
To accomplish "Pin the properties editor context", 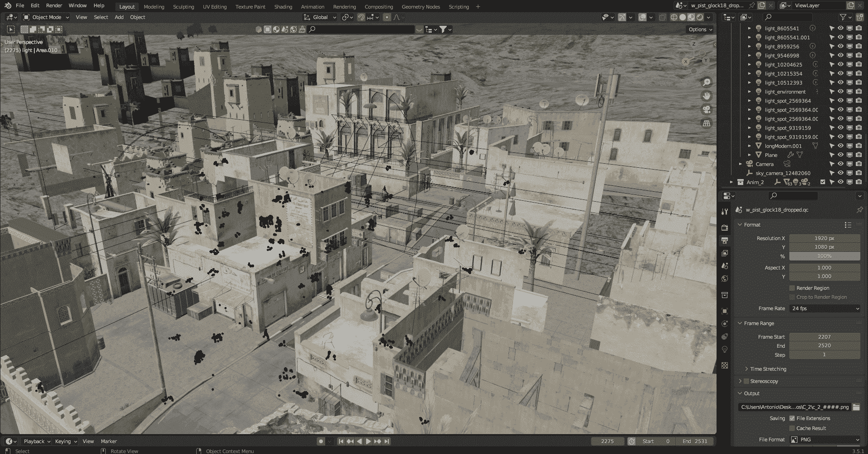I will click(x=859, y=210).
